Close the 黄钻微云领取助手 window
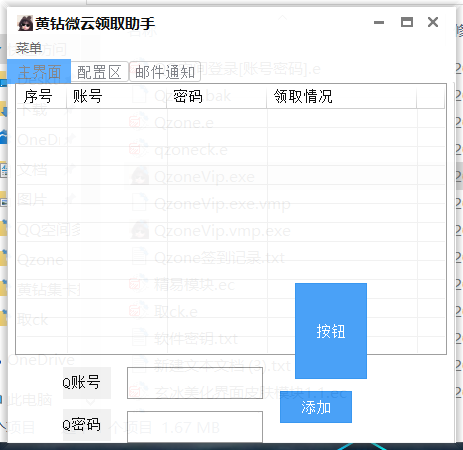 tap(433, 22)
